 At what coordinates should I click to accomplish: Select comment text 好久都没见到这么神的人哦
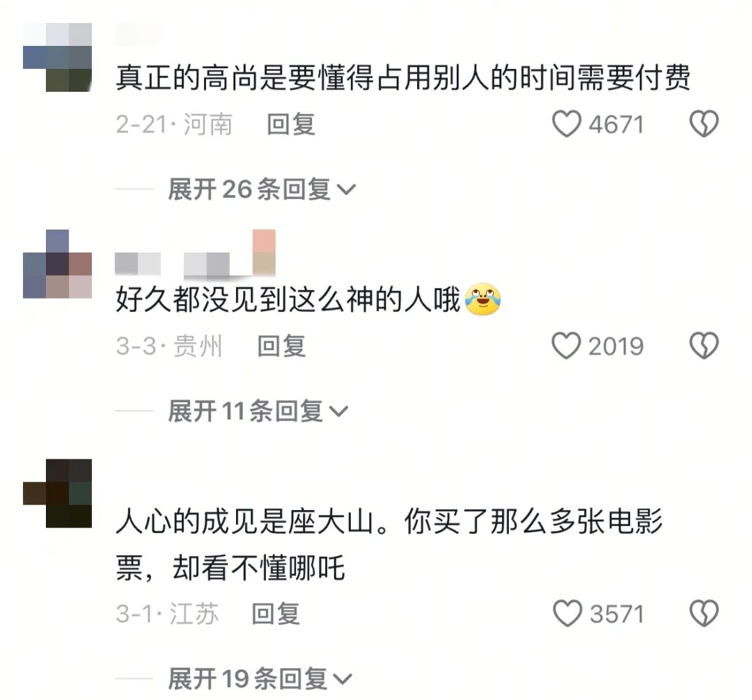288,300
